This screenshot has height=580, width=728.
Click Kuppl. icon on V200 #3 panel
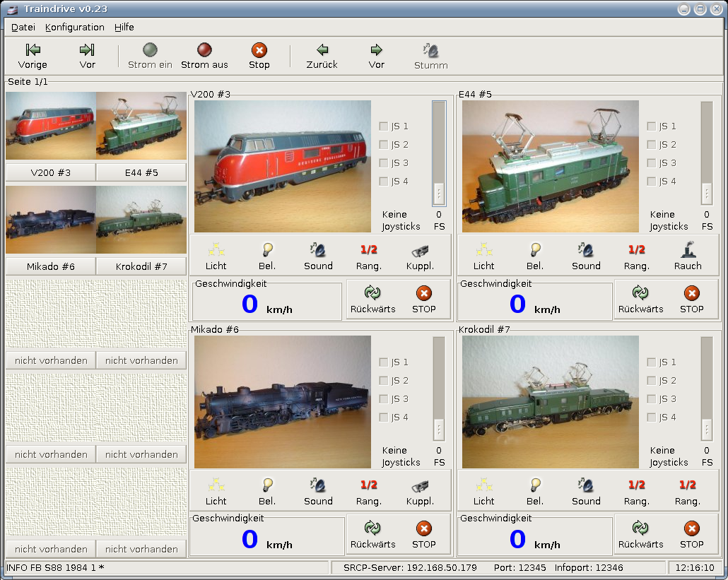pyautogui.click(x=420, y=250)
